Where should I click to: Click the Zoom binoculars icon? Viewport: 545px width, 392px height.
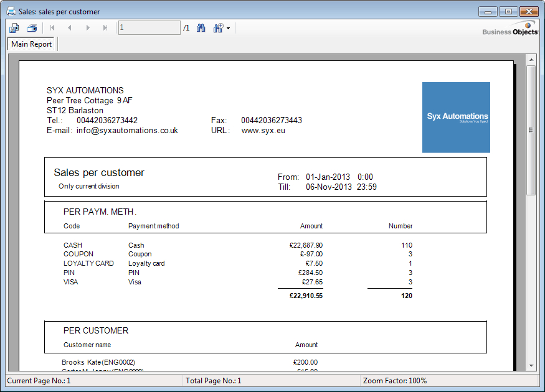pos(218,28)
